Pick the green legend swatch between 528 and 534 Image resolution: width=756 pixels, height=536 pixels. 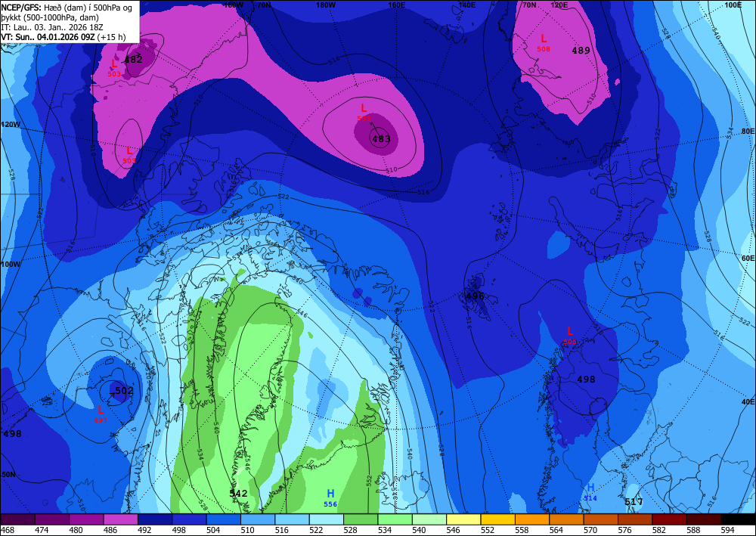click(x=361, y=519)
